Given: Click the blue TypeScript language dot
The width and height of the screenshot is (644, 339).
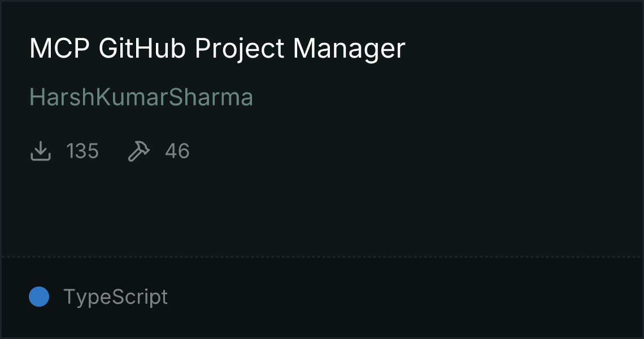Looking at the screenshot, I should [39, 297].
